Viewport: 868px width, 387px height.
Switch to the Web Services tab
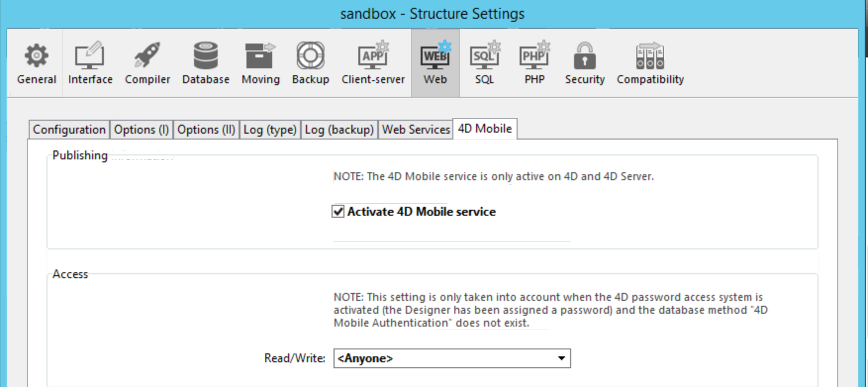pyautogui.click(x=416, y=130)
